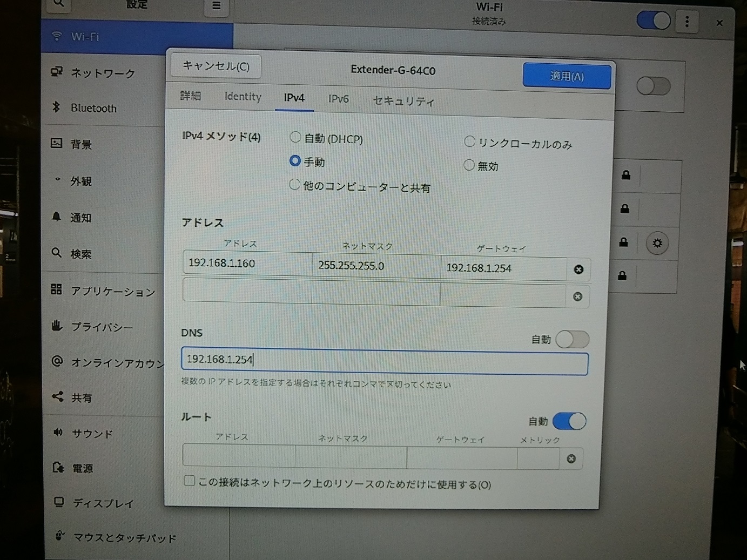Select 他のコンピューターと共有 option
Viewport: 747px width, 560px height.
[x=294, y=185]
